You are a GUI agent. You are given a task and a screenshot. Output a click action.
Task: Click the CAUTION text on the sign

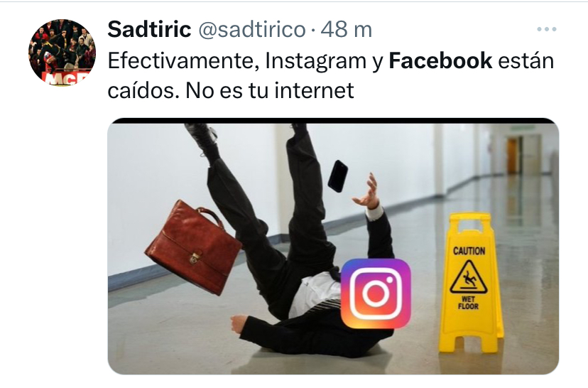pos(469,251)
